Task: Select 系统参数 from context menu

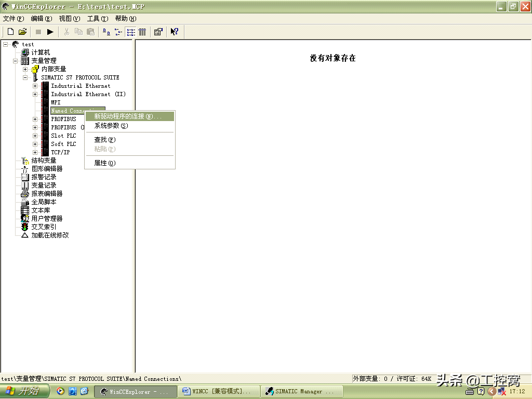Action: (111, 126)
